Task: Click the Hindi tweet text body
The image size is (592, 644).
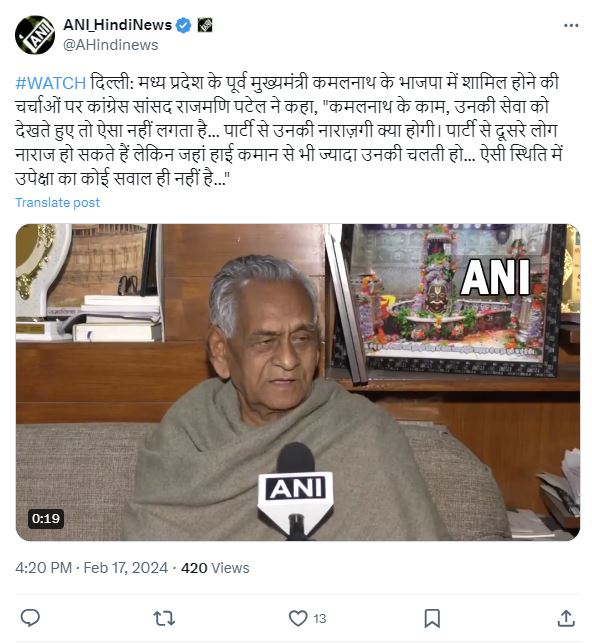Action: pos(288,131)
